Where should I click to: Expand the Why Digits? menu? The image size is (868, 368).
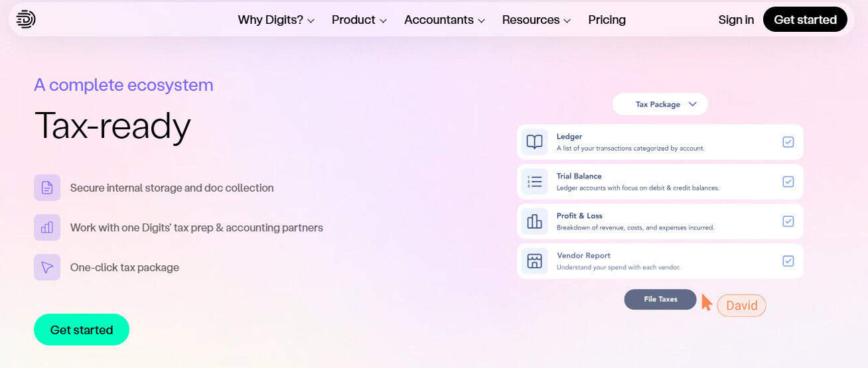(276, 20)
